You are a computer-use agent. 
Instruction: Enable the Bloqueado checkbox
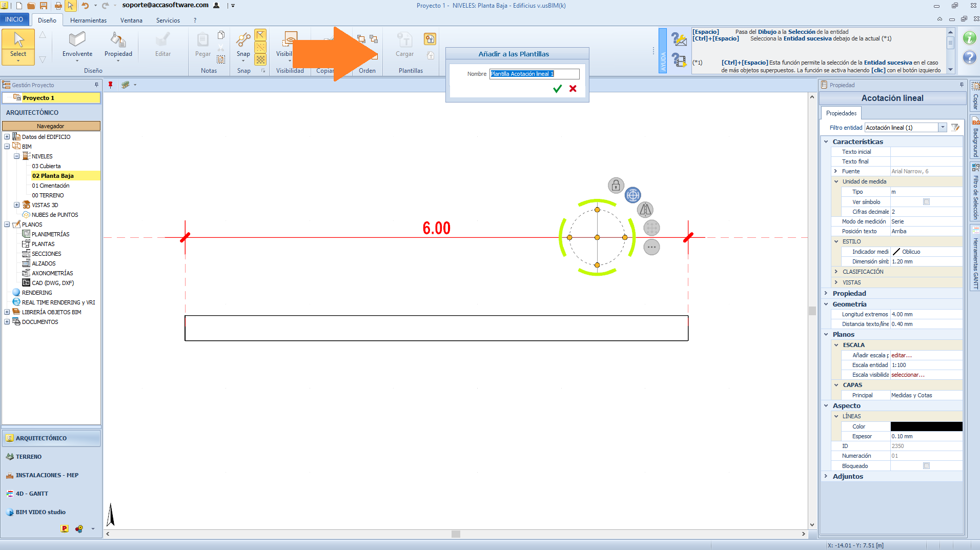click(926, 466)
